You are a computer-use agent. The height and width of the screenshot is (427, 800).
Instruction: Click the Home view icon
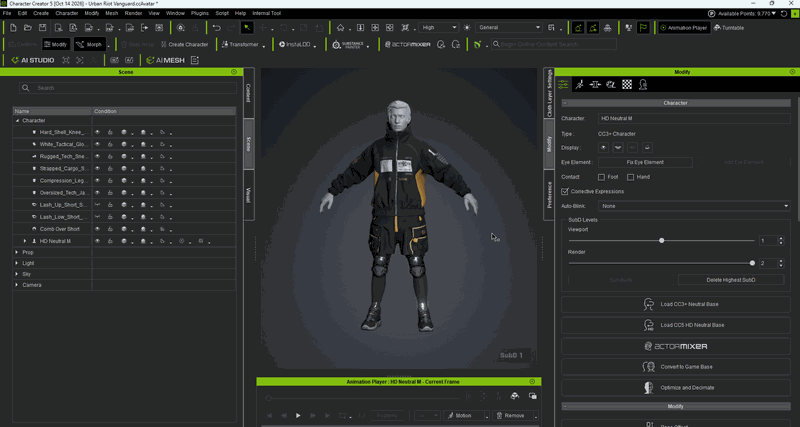[340, 28]
